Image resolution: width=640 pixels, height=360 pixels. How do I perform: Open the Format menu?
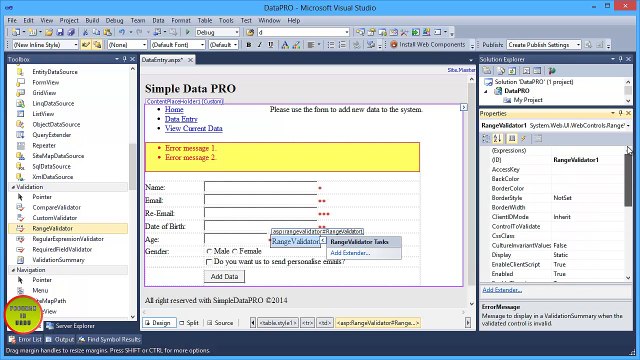click(181, 20)
